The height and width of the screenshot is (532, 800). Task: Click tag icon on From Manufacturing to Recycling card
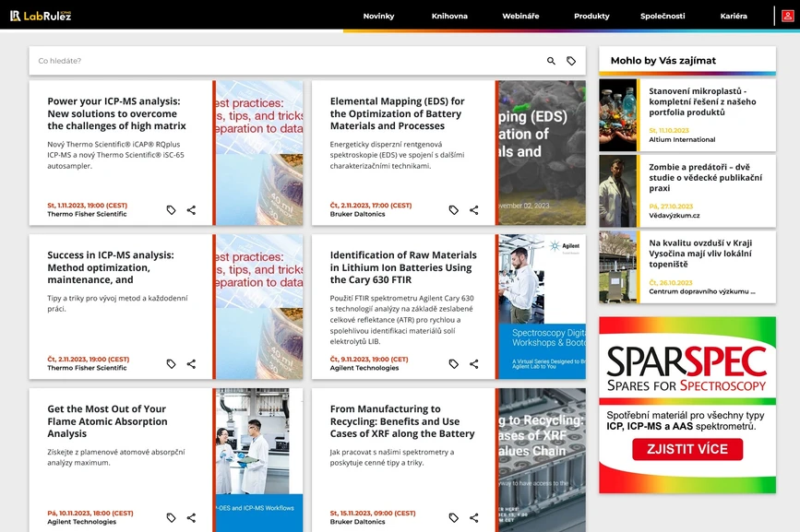tap(454, 518)
